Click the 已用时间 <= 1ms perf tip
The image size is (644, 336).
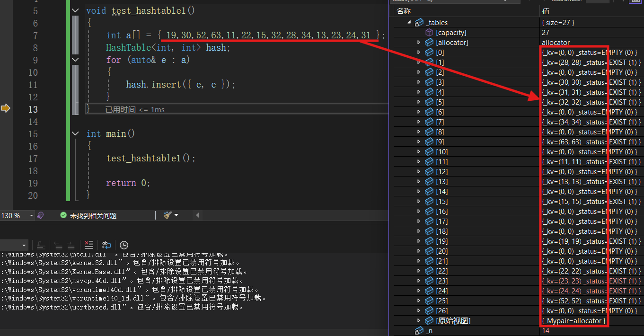135,109
